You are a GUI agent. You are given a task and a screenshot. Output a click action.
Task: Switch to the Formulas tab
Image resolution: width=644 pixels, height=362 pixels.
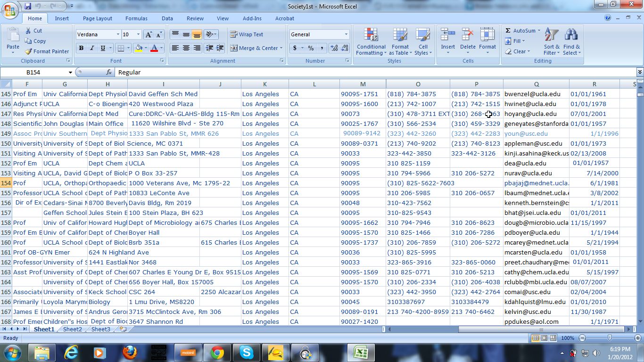click(x=136, y=18)
